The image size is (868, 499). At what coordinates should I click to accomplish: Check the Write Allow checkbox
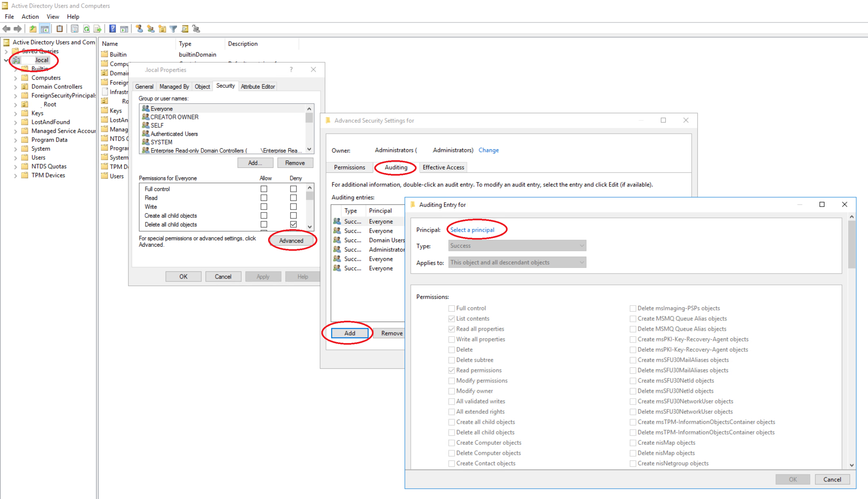[264, 207]
